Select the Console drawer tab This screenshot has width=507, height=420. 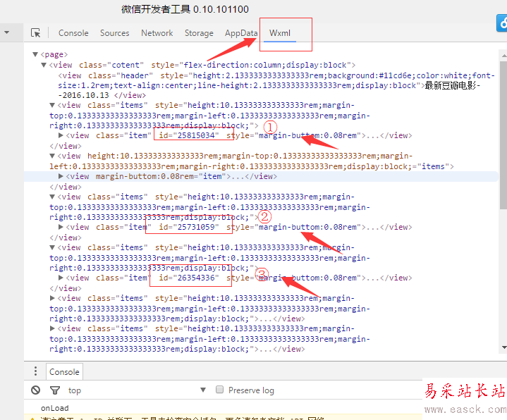click(64, 372)
